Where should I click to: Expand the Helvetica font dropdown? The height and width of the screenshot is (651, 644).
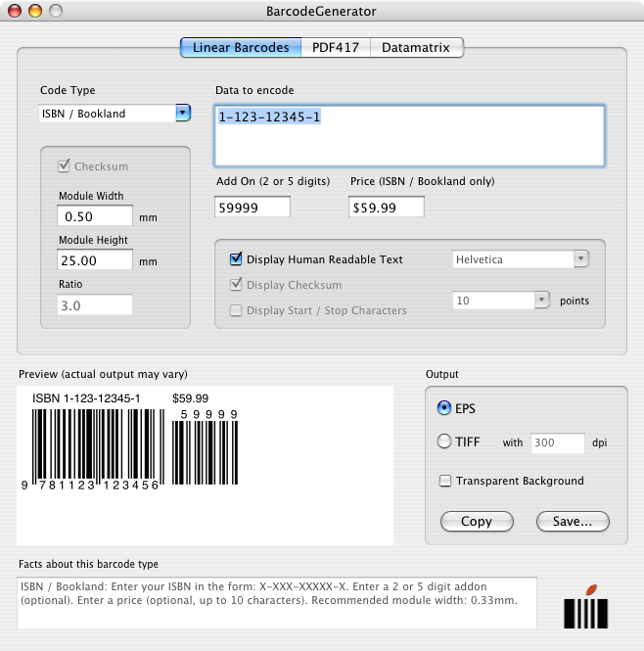[x=521, y=259]
